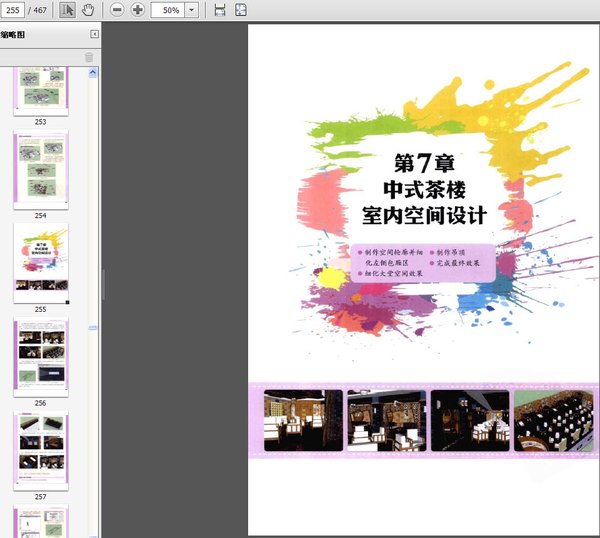The image size is (600, 538).
Task: Click the trash icon in thumbnails panel
Action: point(89,57)
